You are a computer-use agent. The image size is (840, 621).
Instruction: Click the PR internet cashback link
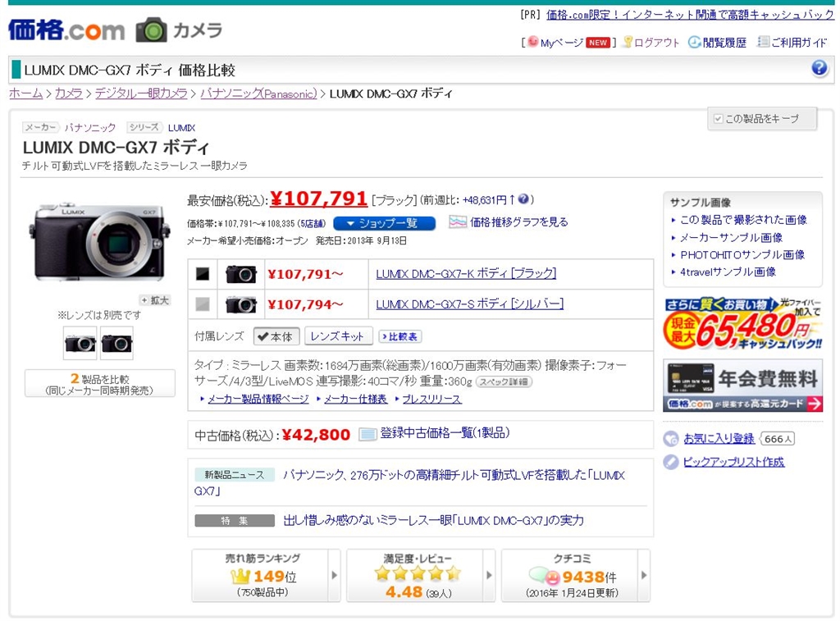click(x=690, y=15)
